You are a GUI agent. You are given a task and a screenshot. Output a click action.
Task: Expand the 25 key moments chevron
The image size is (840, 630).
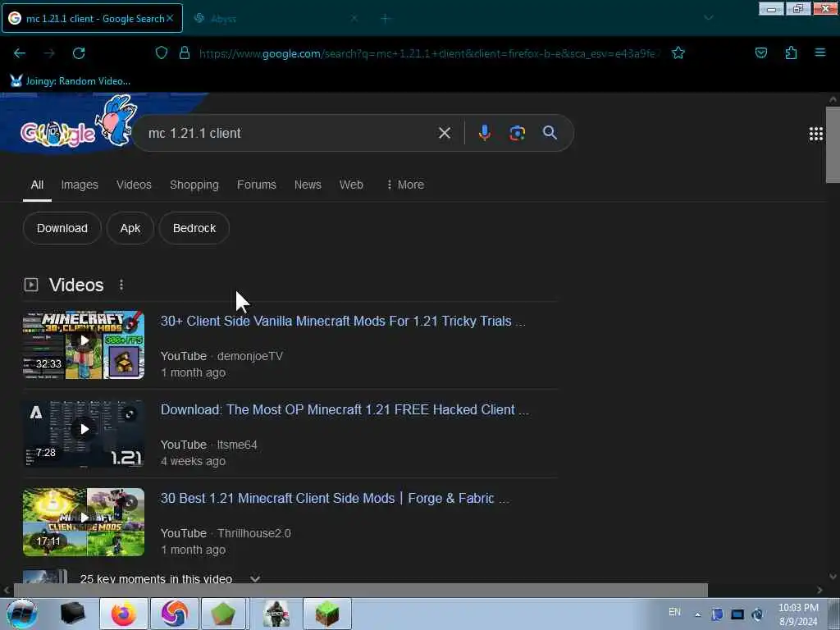255,578
